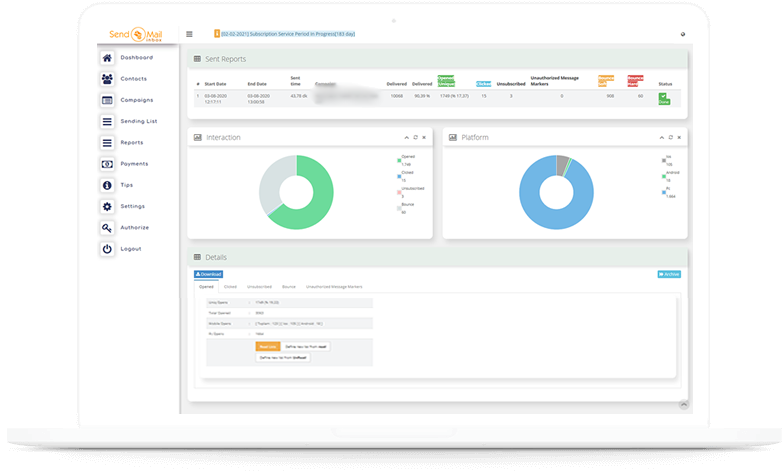Click the scroll-to-top arrow button

tap(683, 404)
